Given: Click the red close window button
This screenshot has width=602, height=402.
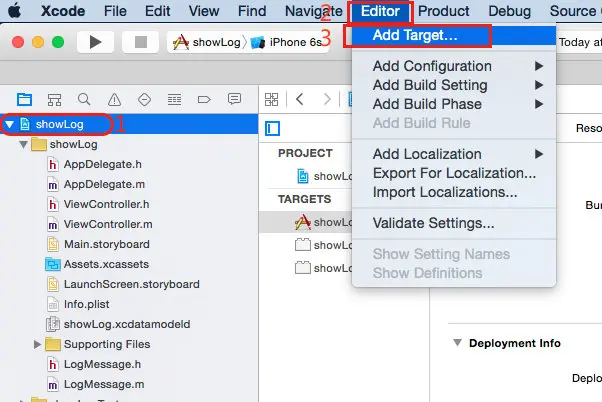Looking at the screenshot, I should point(18,42).
